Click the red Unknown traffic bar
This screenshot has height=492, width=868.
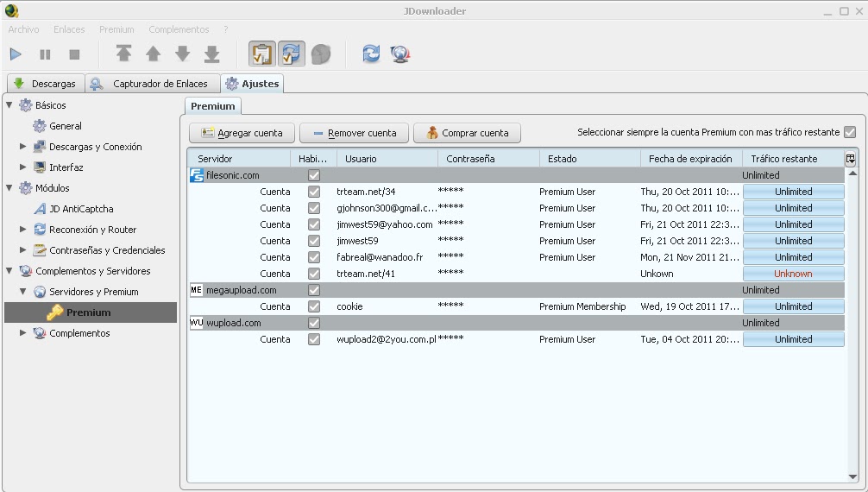793,274
